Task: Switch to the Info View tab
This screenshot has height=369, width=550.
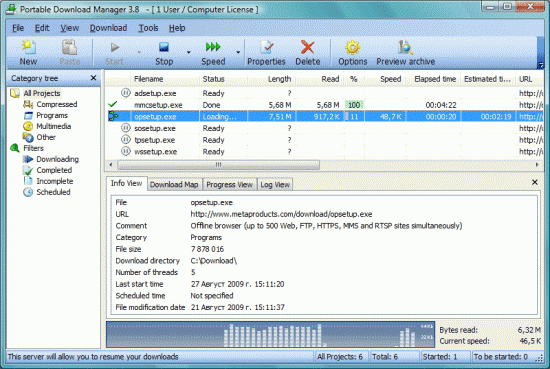Action: (126, 183)
